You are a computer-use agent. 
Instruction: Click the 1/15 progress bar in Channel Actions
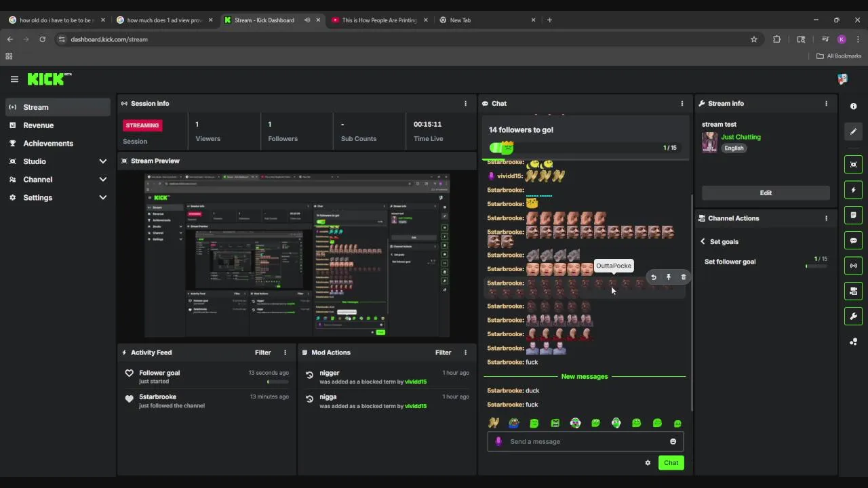click(816, 266)
